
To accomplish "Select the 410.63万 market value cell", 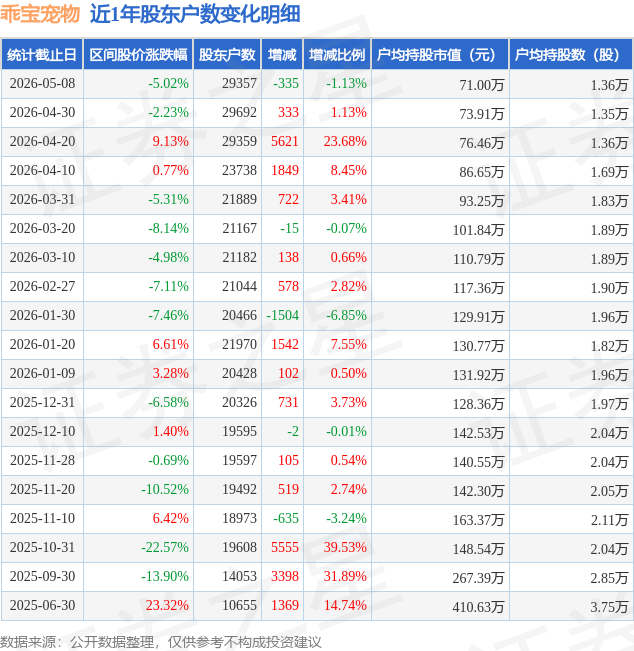I will click(478, 607).
